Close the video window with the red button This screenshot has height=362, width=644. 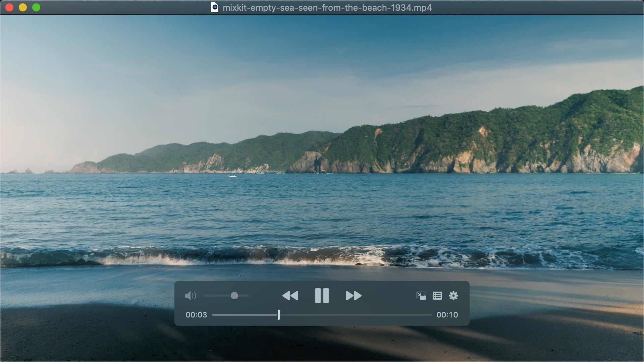9,7
